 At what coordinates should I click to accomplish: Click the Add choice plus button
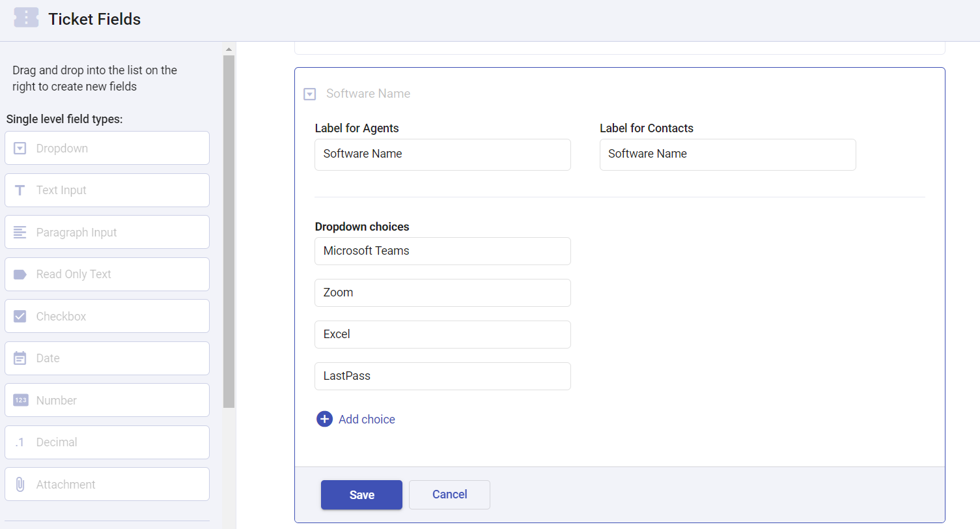[324, 419]
